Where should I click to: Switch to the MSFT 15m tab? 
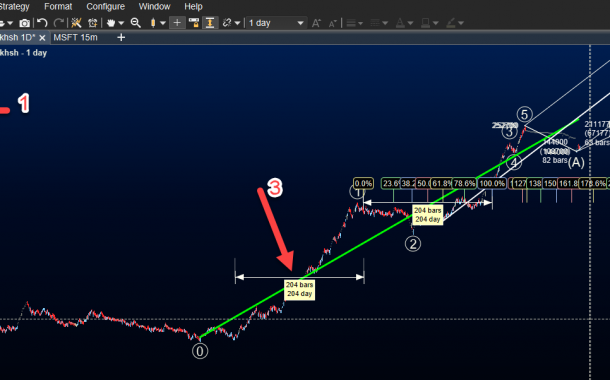pyautogui.click(x=75, y=38)
